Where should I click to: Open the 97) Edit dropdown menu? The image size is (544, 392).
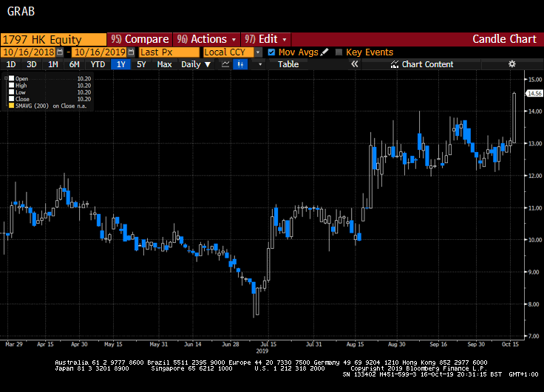pyautogui.click(x=265, y=39)
